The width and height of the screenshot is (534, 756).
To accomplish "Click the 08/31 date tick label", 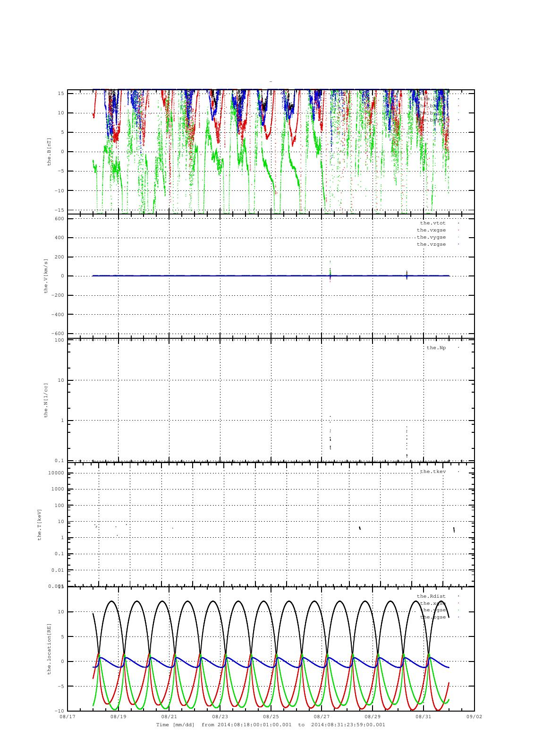I will [424, 716].
